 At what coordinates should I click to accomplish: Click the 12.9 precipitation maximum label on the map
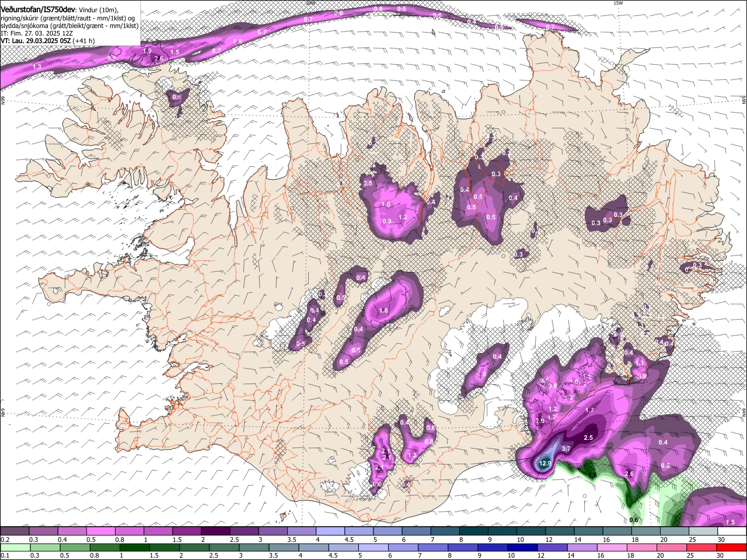point(544,463)
